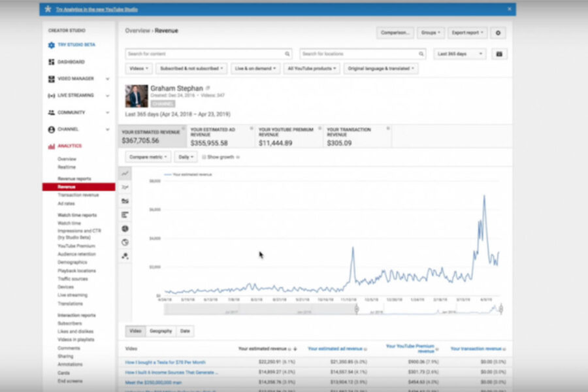The width and height of the screenshot is (588, 392).
Task: Switch to the Geography tab
Action: tap(161, 331)
